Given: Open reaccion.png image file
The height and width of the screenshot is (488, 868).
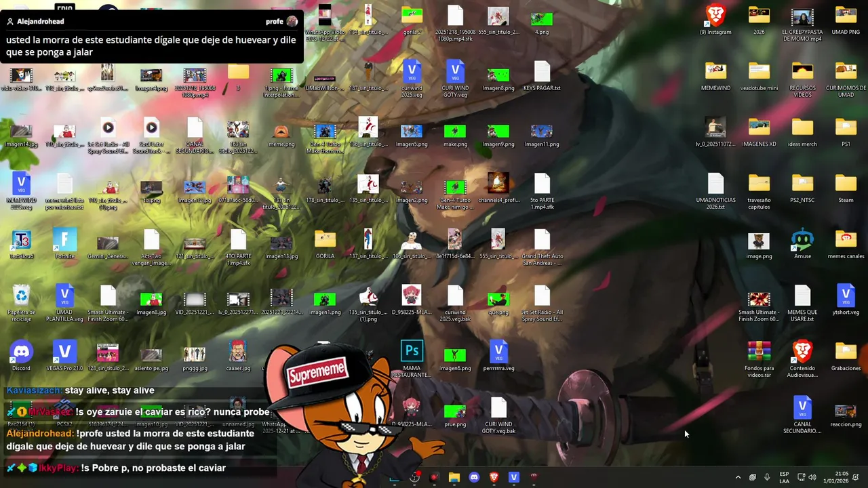Looking at the screenshot, I should pos(846,414).
